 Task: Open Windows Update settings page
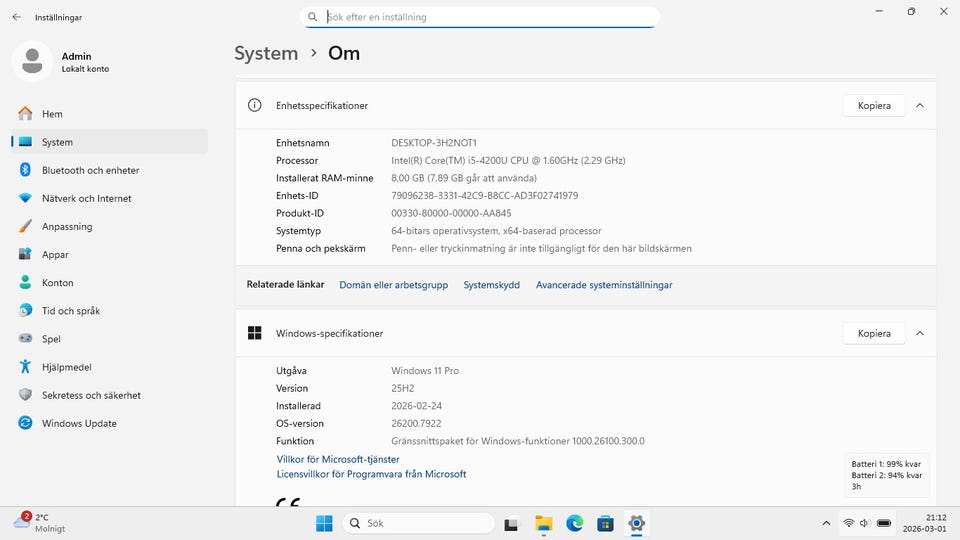[79, 423]
